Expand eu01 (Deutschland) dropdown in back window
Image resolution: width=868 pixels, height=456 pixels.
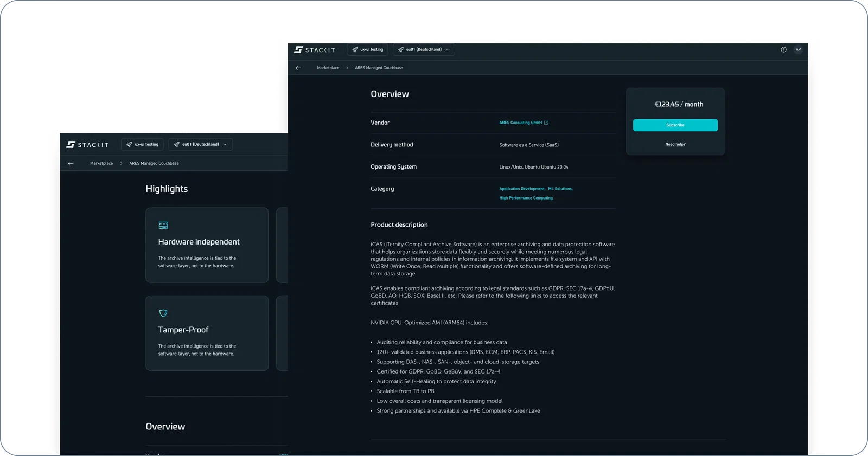200,145
